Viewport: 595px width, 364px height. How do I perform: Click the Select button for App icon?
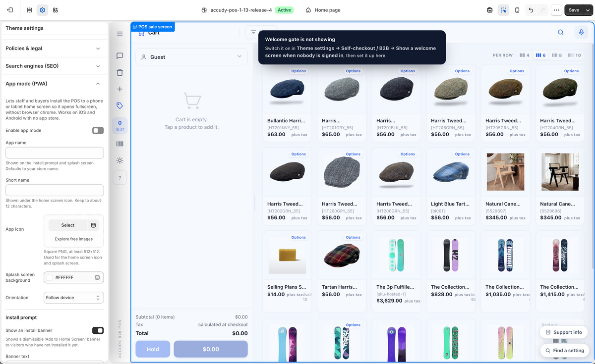[68, 225]
